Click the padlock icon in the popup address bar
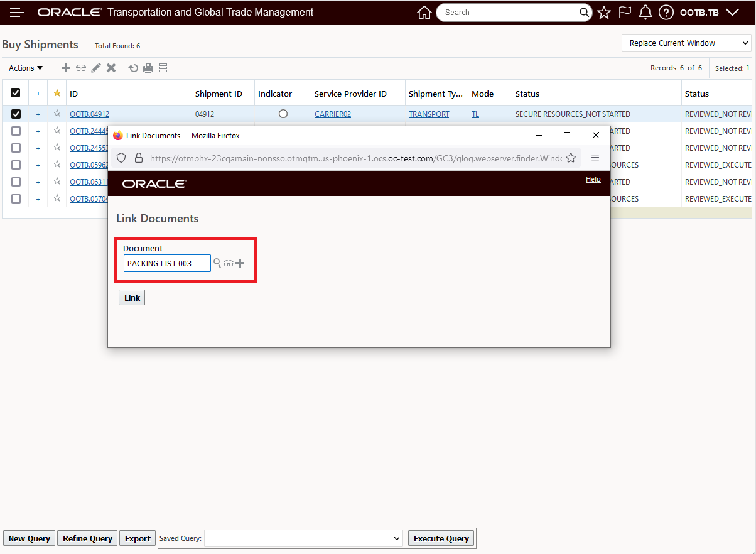Image resolution: width=756 pixels, height=554 pixels. (x=139, y=158)
